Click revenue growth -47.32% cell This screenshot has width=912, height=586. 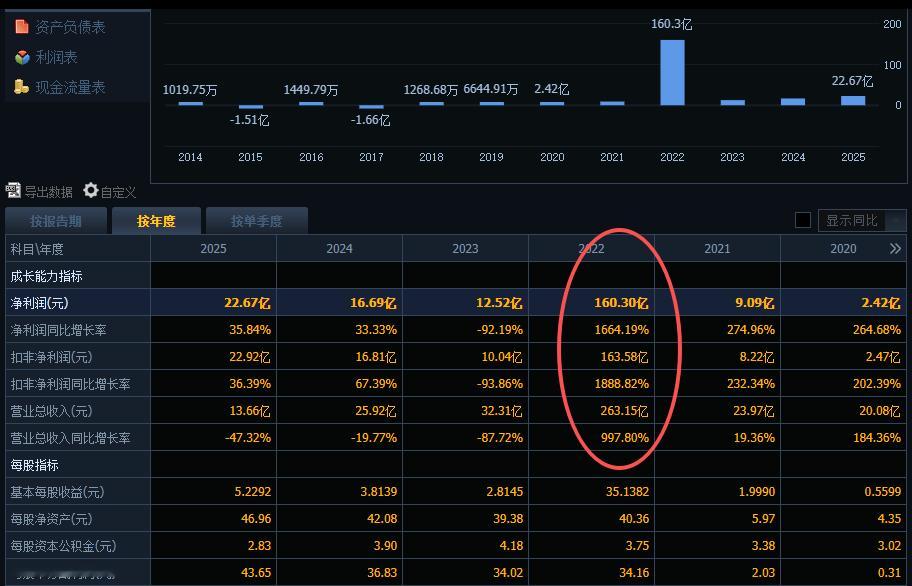248,438
